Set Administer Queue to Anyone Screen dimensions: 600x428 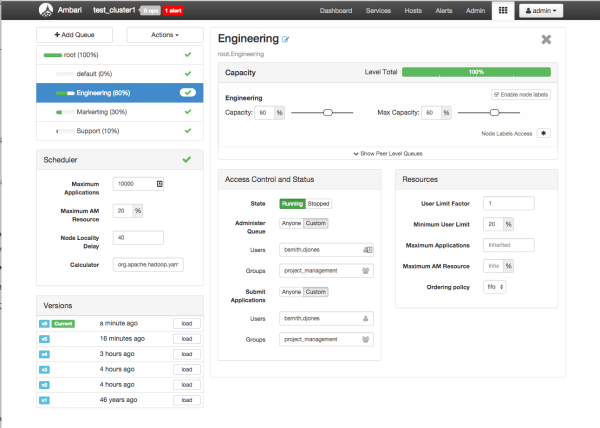[291, 221]
